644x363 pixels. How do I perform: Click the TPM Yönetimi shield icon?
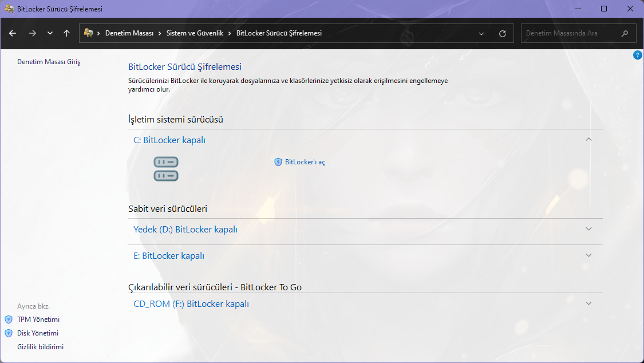(x=9, y=319)
